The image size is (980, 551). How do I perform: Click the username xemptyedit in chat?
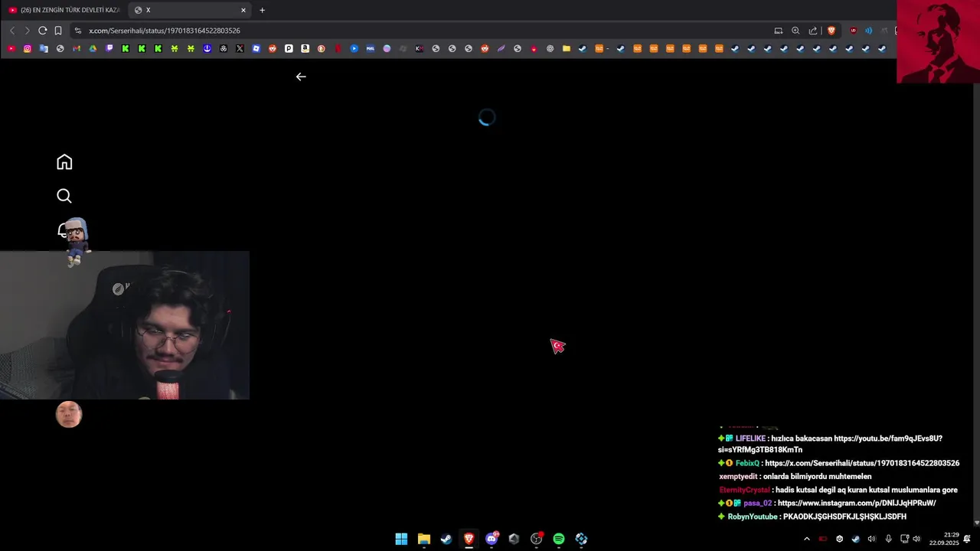[x=738, y=476]
